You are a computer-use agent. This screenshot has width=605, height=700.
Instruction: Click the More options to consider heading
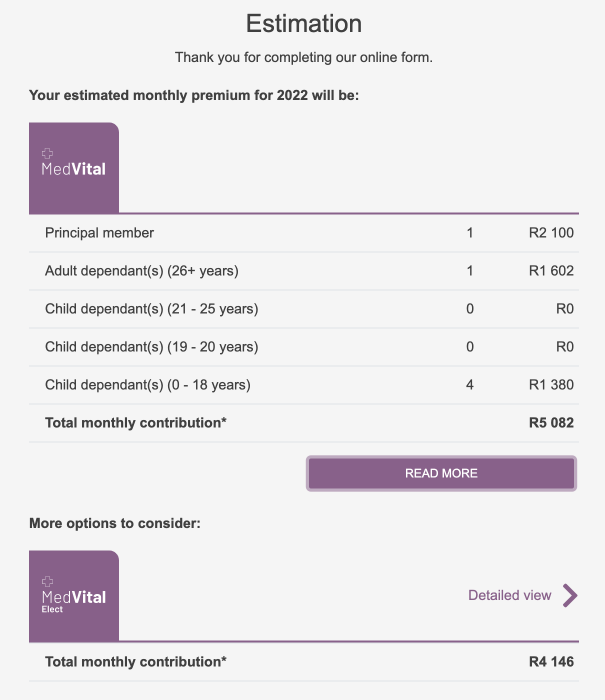point(114,523)
